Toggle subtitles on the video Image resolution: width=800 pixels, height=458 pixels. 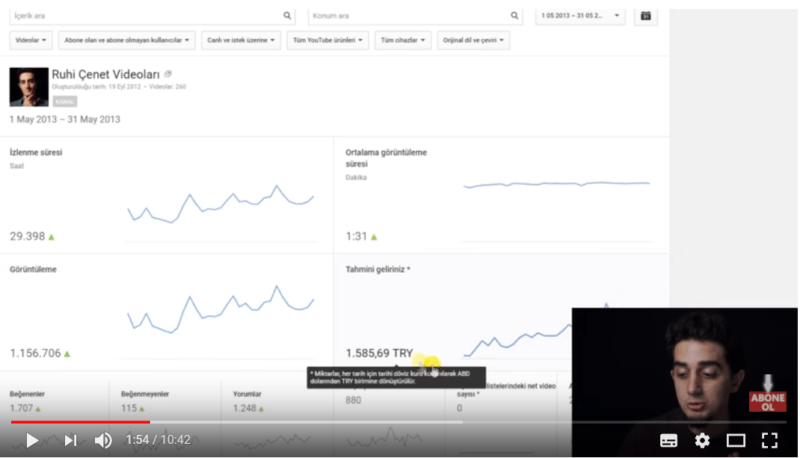[669, 440]
